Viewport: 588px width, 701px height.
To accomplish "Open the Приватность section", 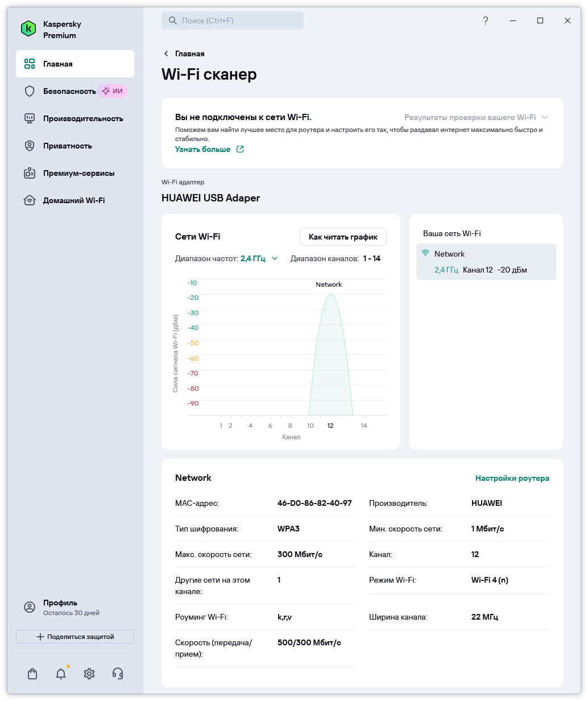I will pos(75,146).
